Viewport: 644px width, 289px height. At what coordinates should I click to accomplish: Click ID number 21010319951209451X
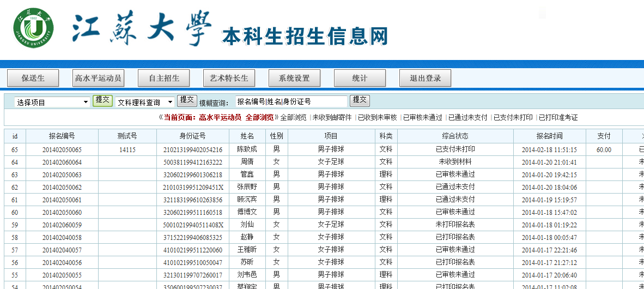coord(193,188)
